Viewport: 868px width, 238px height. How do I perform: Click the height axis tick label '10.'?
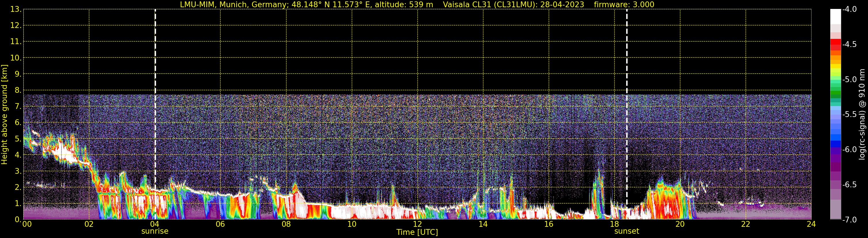(x=16, y=58)
